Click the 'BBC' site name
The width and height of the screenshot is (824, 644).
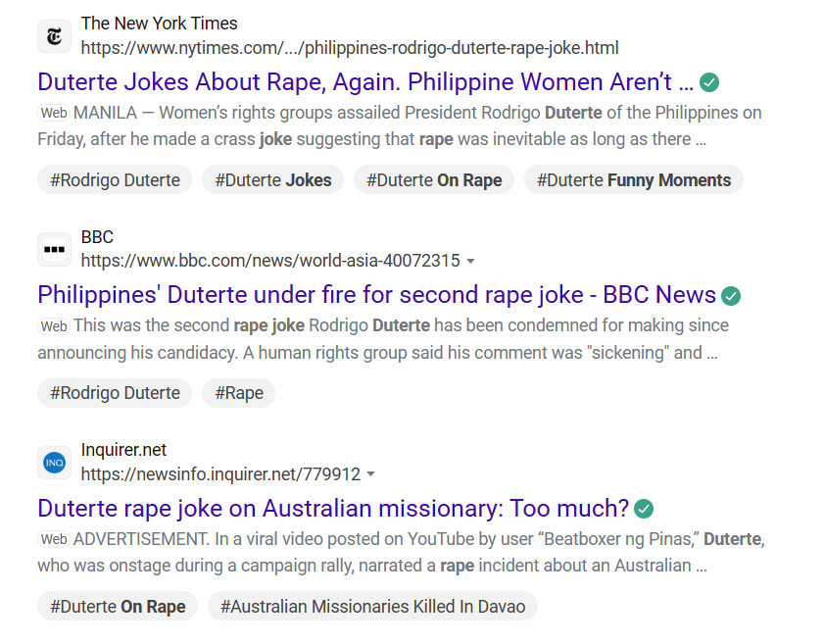(x=97, y=236)
